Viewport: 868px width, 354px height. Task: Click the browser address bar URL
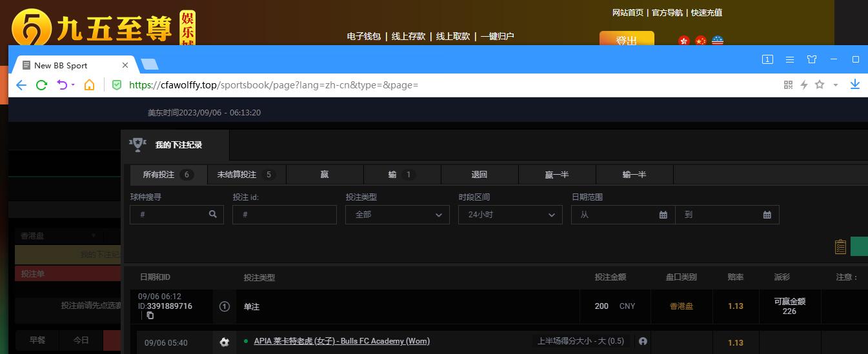click(x=274, y=84)
